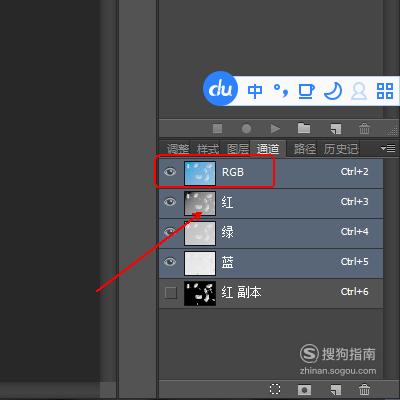Image resolution: width=400 pixels, height=400 pixels.
Task: Hide the 绿 channel
Action: pos(170,232)
